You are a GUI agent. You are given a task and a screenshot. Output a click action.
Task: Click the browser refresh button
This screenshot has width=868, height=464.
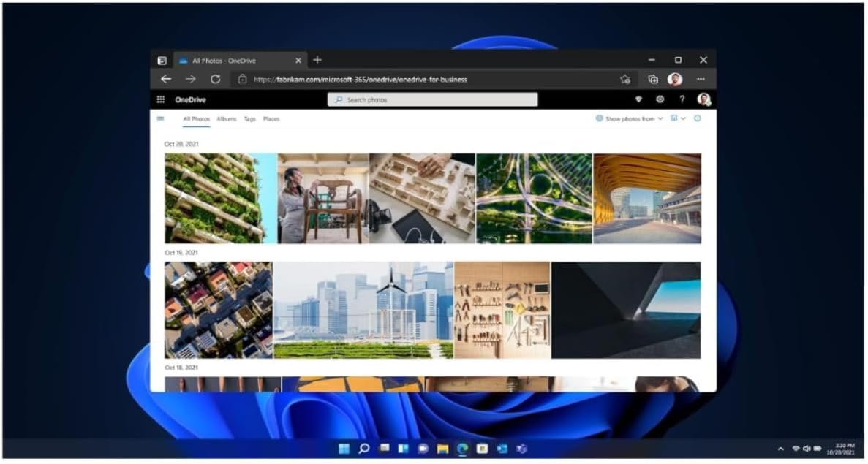[215, 79]
